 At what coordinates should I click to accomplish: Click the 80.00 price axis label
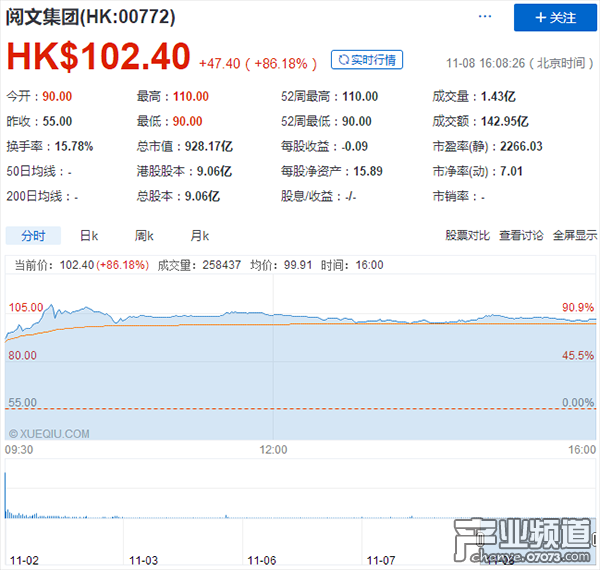23,355
